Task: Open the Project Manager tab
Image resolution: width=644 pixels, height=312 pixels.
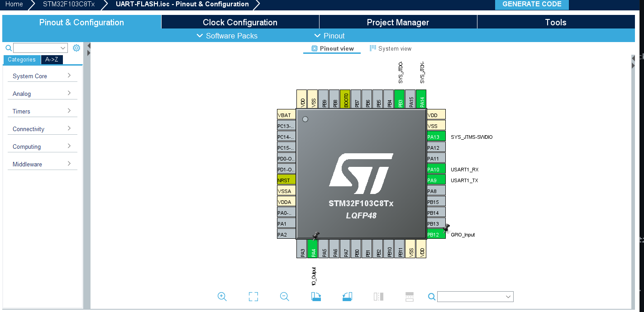Action: (x=398, y=22)
